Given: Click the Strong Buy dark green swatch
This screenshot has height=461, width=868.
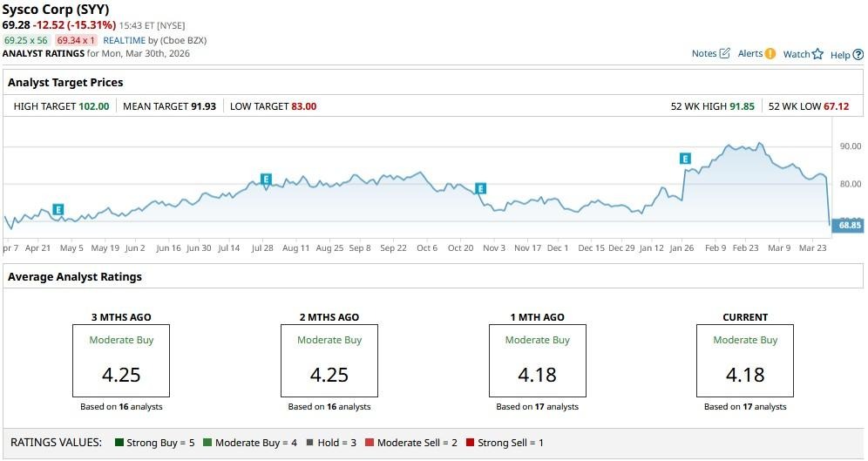Looking at the screenshot, I should [x=119, y=443].
